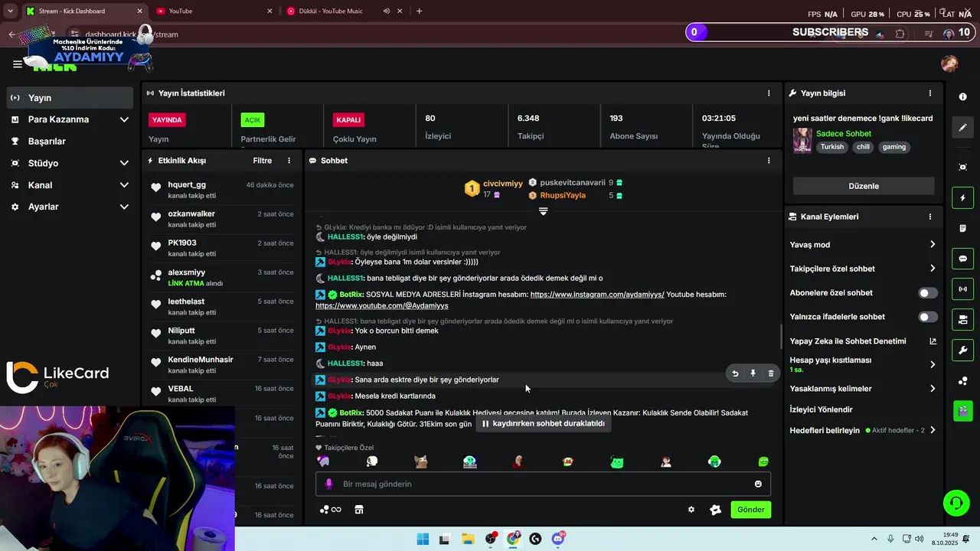Screen dimensions: 980x551
Task: Click the Sadece Sohbet category link
Action: (x=844, y=134)
